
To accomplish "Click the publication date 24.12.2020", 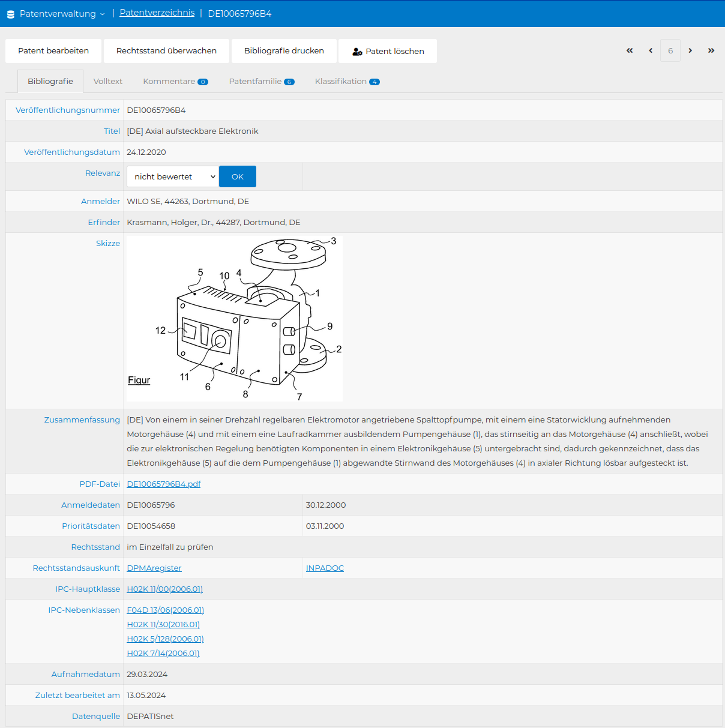I will pyautogui.click(x=146, y=152).
